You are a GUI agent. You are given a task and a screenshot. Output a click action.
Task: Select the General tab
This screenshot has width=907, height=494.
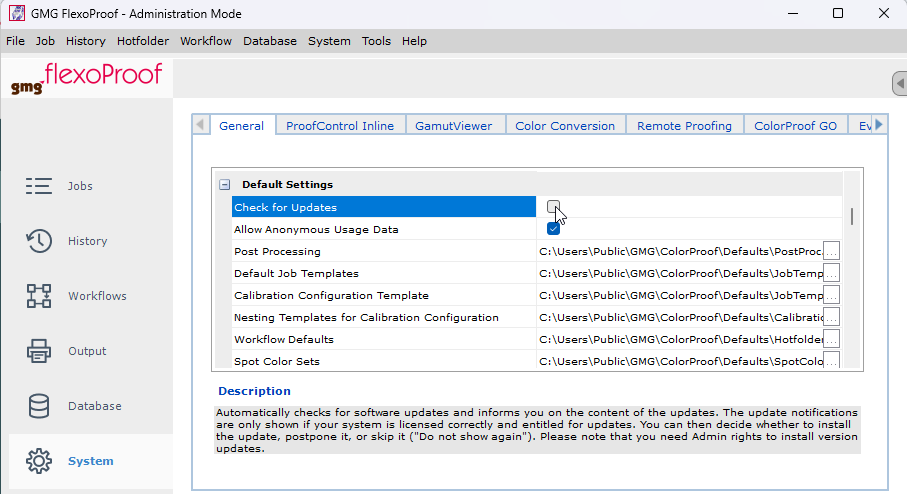241,126
